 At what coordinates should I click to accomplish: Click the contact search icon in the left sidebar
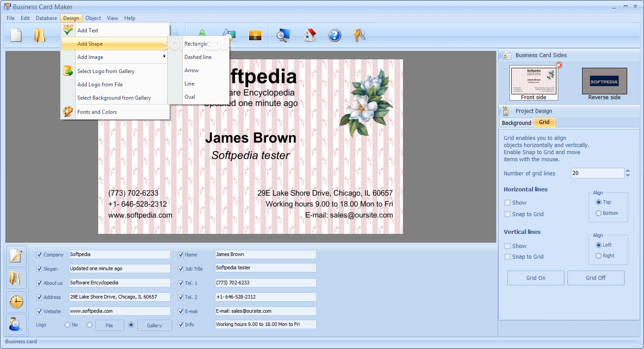point(16,324)
